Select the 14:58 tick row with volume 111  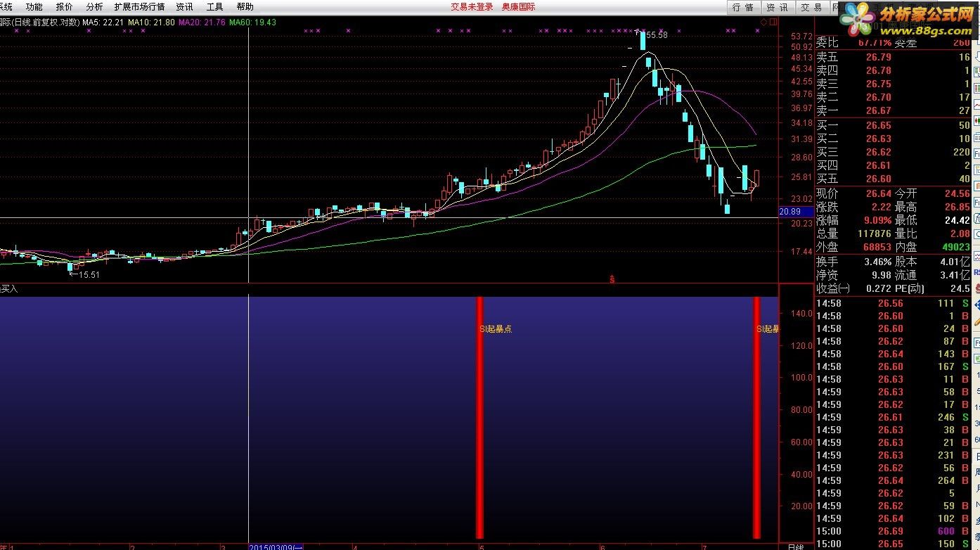click(894, 303)
